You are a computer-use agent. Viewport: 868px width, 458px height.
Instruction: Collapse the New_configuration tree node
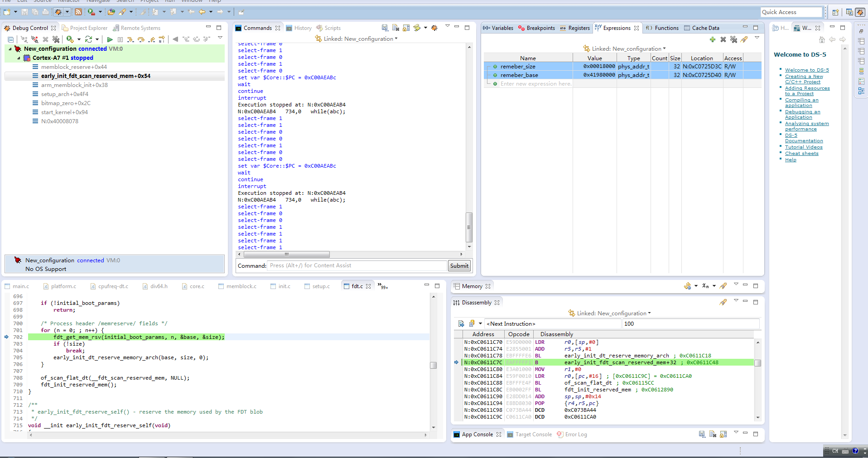click(10, 49)
